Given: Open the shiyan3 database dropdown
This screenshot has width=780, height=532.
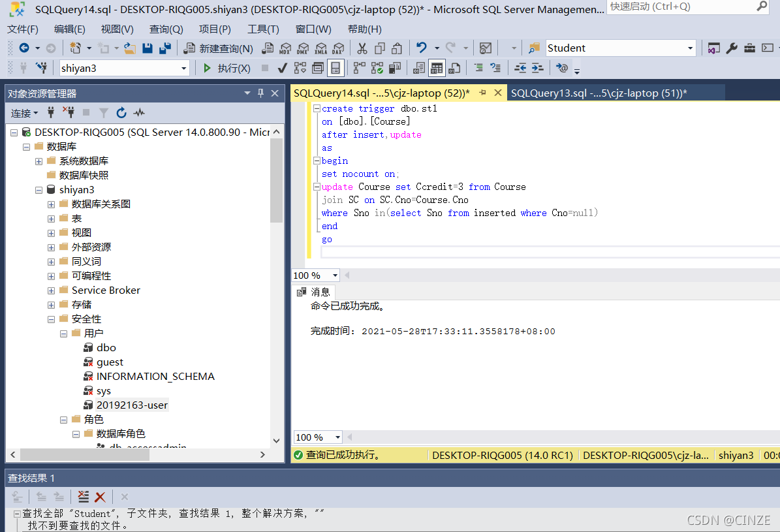Looking at the screenshot, I should [x=184, y=68].
